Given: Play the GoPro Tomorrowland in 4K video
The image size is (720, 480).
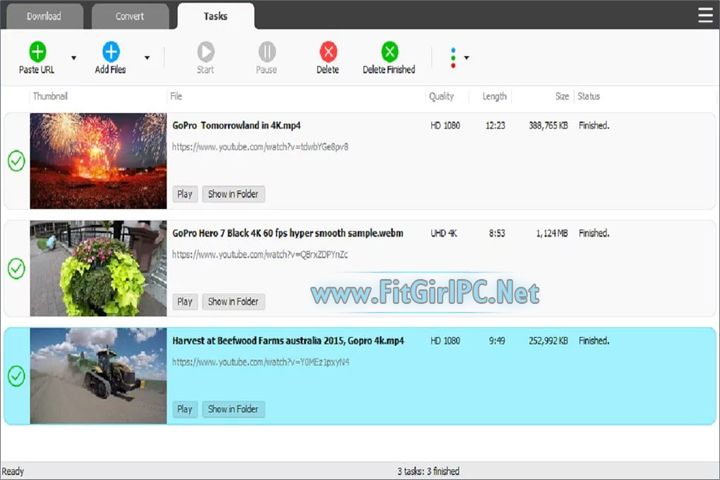Looking at the screenshot, I should [185, 194].
